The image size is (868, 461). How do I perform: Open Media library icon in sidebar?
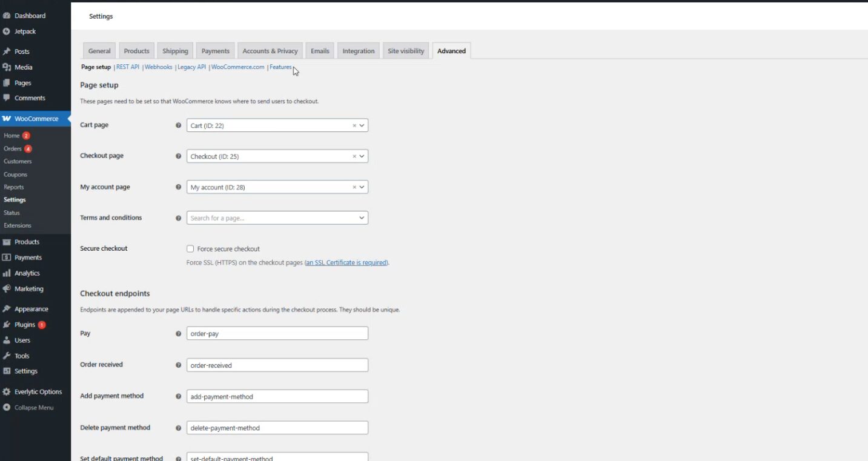coord(7,67)
